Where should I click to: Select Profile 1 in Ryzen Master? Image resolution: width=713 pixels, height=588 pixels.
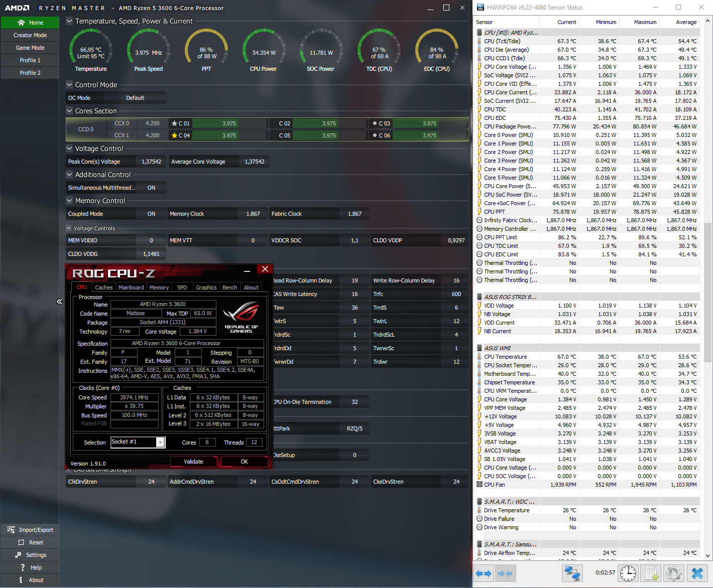click(x=30, y=60)
